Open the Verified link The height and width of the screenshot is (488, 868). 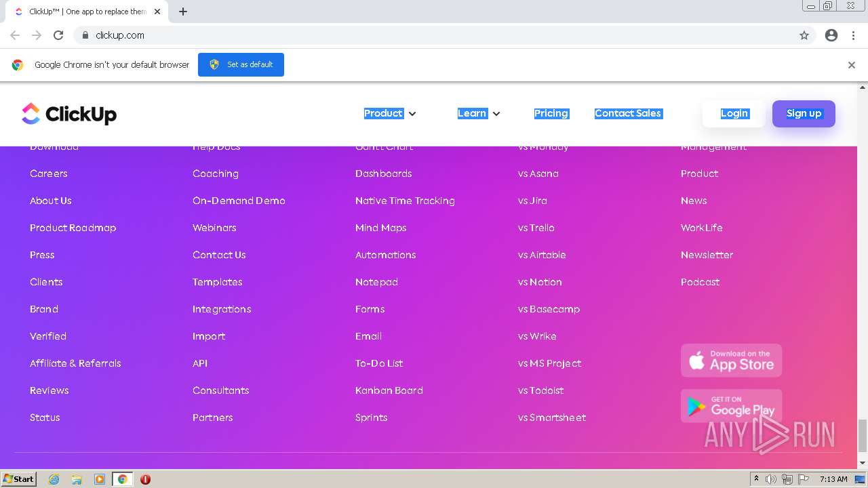[48, 336]
